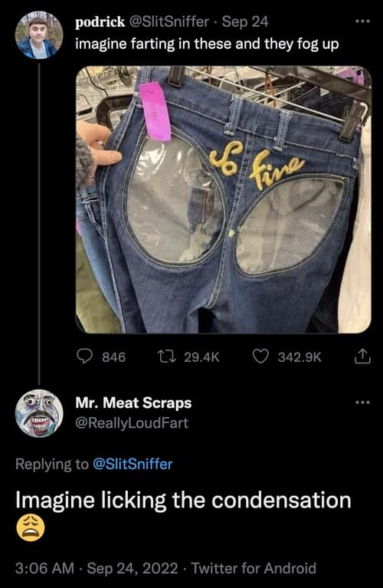View the 846 replies count

click(114, 356)
